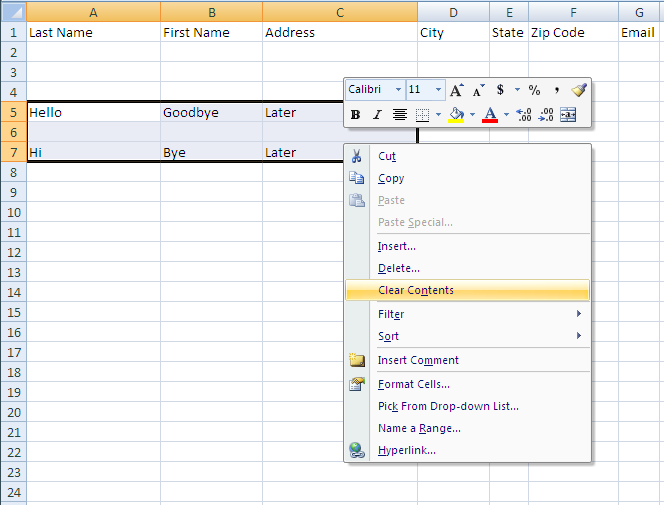Image resolution: width=664 pixels, height=505 pixels.
Task: Apply yellow Fill Color
Action: click(456, 114)
